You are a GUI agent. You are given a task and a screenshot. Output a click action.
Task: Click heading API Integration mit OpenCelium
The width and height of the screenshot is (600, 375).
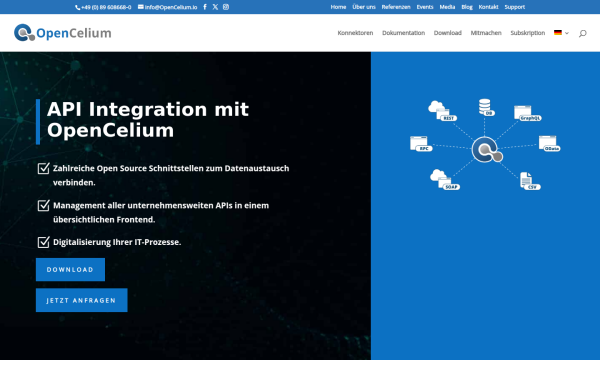(148, 120)
